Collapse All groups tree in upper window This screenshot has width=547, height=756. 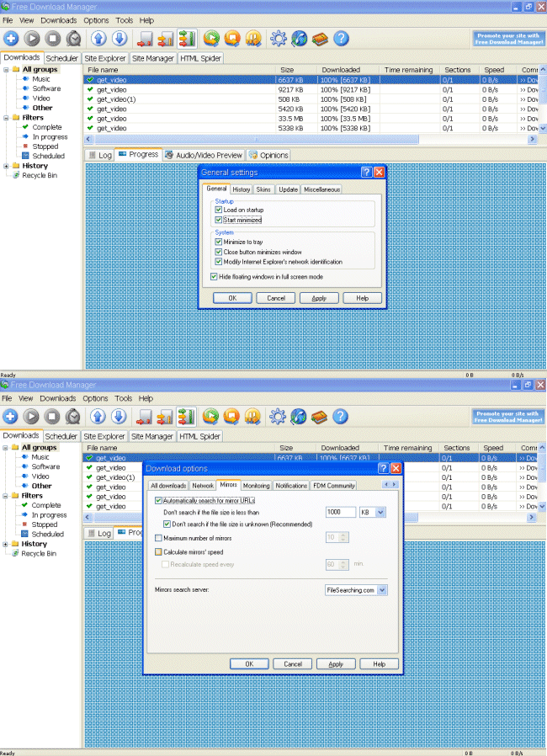coord(6,69)
